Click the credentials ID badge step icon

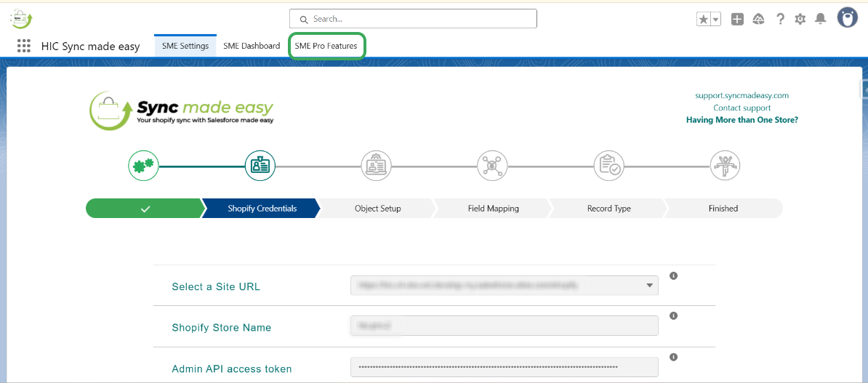[x=260, y=165]
